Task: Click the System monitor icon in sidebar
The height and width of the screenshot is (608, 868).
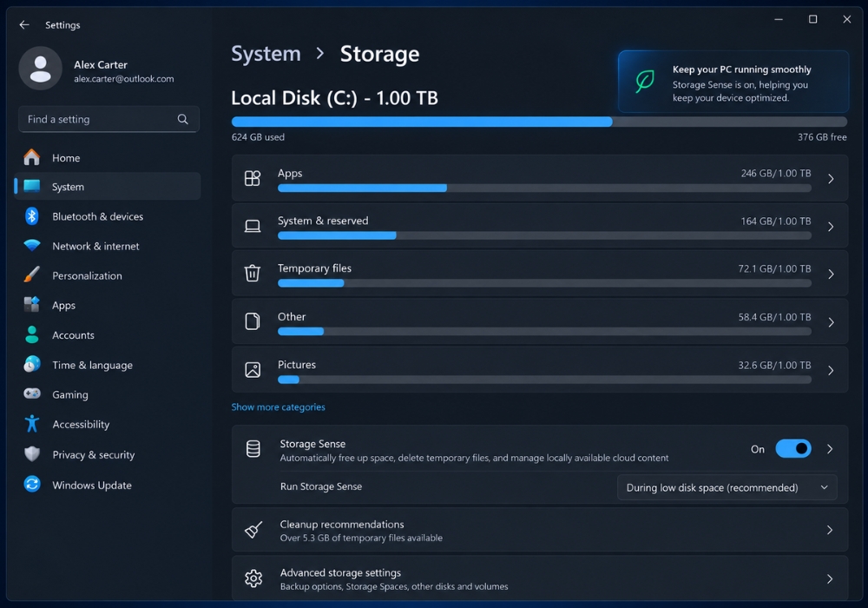Action: pos(31,187)
